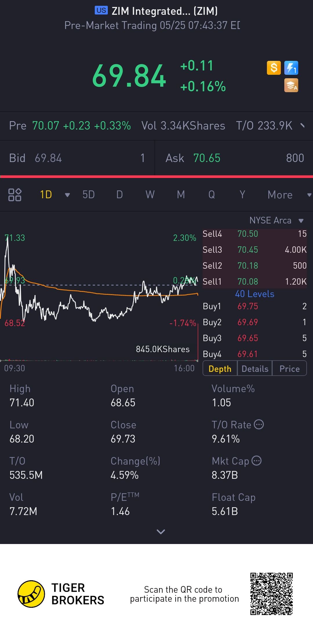Tap the orange dollar sign icon
Viewport: 313px width, 644px height.
tap(274, 68)
